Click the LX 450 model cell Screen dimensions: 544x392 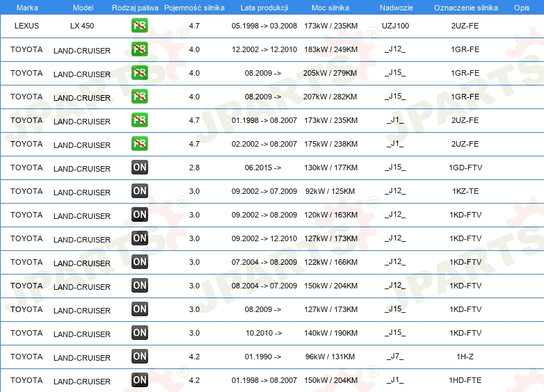(x=83, y=25)
